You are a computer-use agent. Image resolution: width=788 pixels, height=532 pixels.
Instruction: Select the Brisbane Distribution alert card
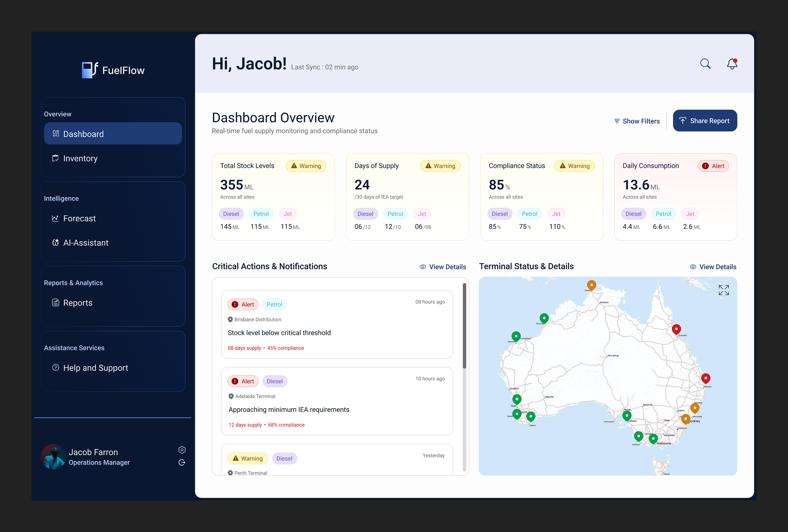(x=337, y=324)
